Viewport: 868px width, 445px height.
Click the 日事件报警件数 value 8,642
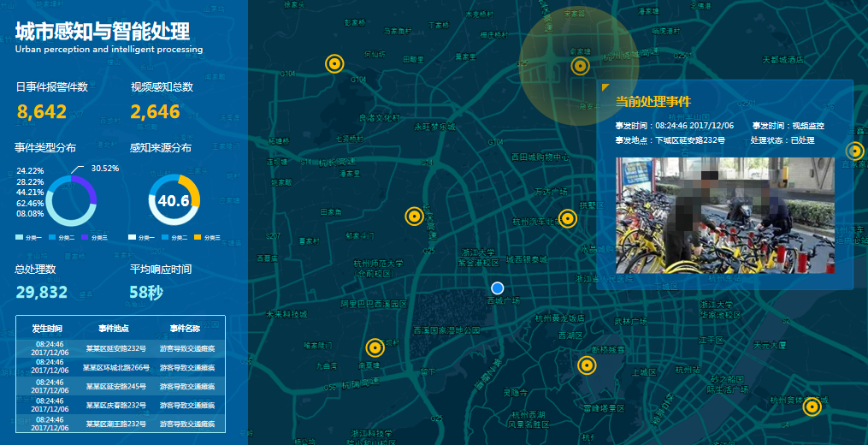pyautogui.click(x=42, y=111)
